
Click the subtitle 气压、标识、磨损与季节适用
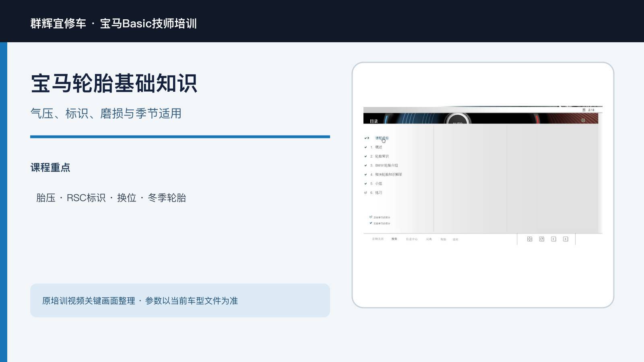tap(106, 113)
